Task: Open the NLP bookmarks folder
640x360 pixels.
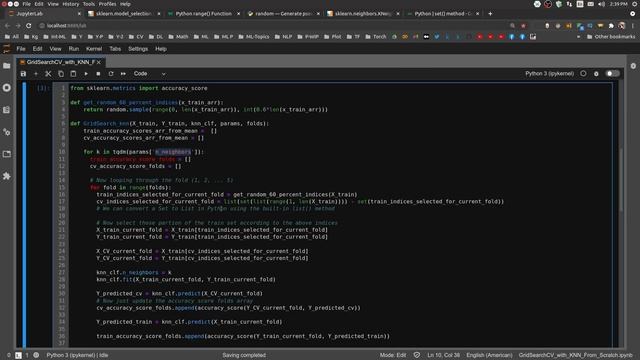Action: [x=283, y=37]
